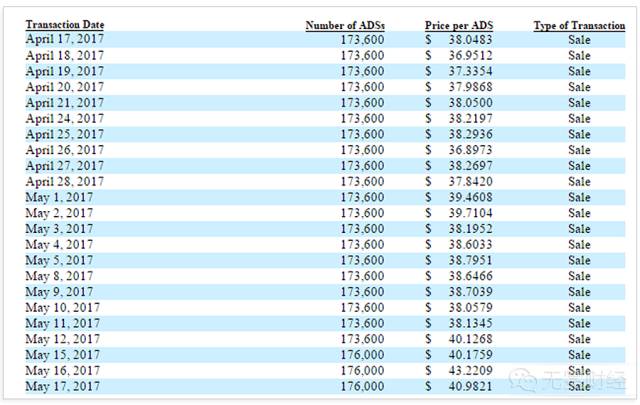Click the 176,000 ADSs cell for May 15
The height and width of the screenshot is (405, 640).
(362, 354)
